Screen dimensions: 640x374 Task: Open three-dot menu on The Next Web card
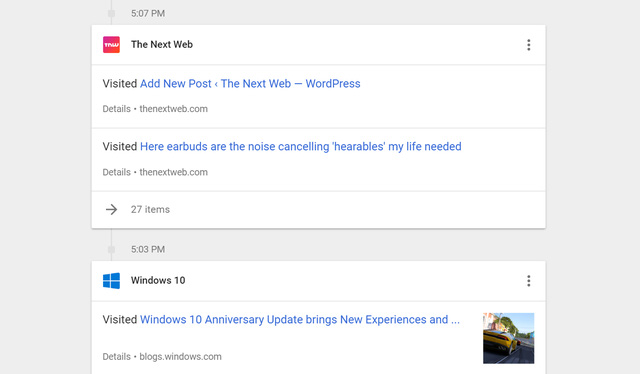click(529, 45)
